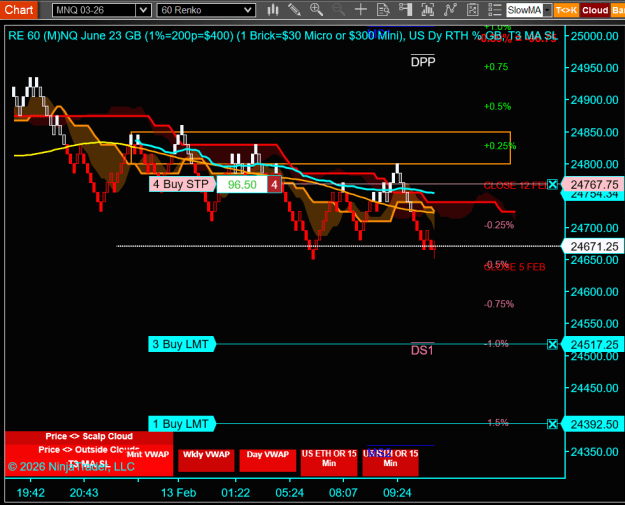Click the DPP pivot label
This screenshot has width=625, height=505.
[423, 61]
